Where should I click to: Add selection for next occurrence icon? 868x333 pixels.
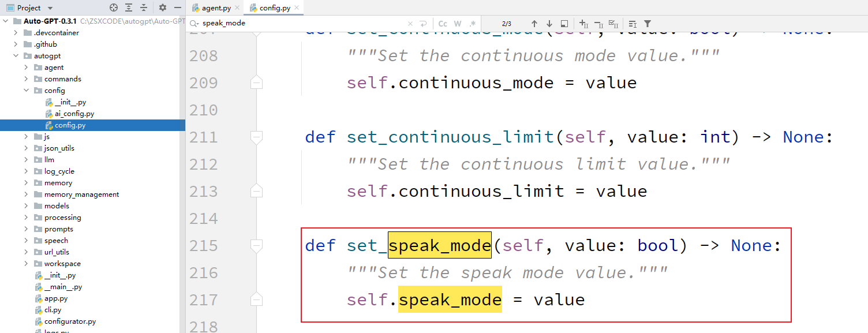coord(583,24)
